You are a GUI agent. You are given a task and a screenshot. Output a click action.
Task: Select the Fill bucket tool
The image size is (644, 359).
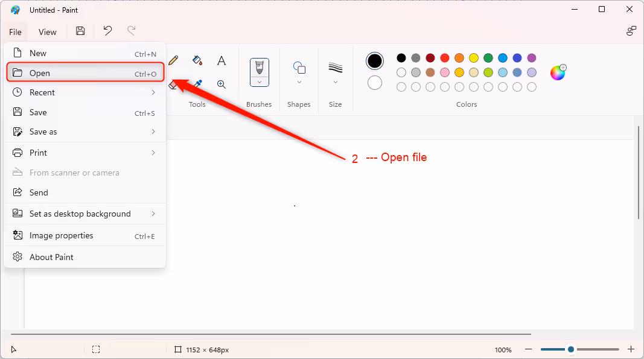(197, 60)
